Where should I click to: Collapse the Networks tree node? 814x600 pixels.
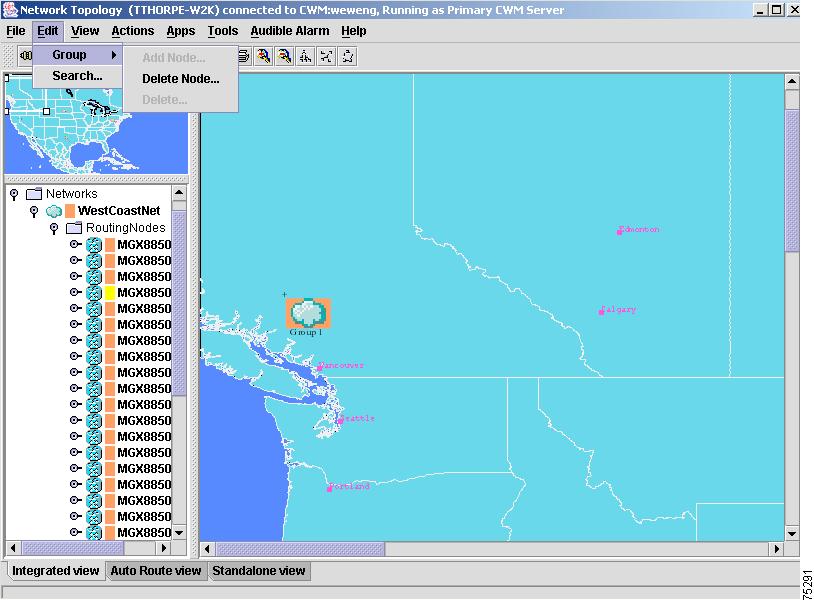point(14,195)
